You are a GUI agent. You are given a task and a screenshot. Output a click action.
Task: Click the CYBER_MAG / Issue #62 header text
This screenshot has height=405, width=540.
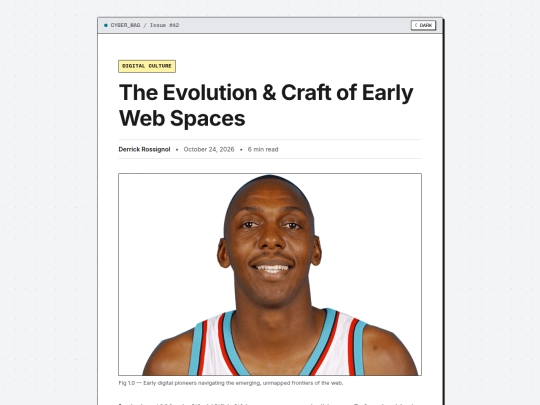coord(145,25)
